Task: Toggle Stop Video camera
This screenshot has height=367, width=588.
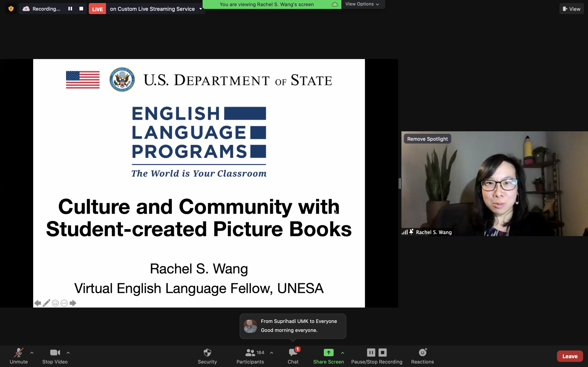Action: [x=55, y=356]
